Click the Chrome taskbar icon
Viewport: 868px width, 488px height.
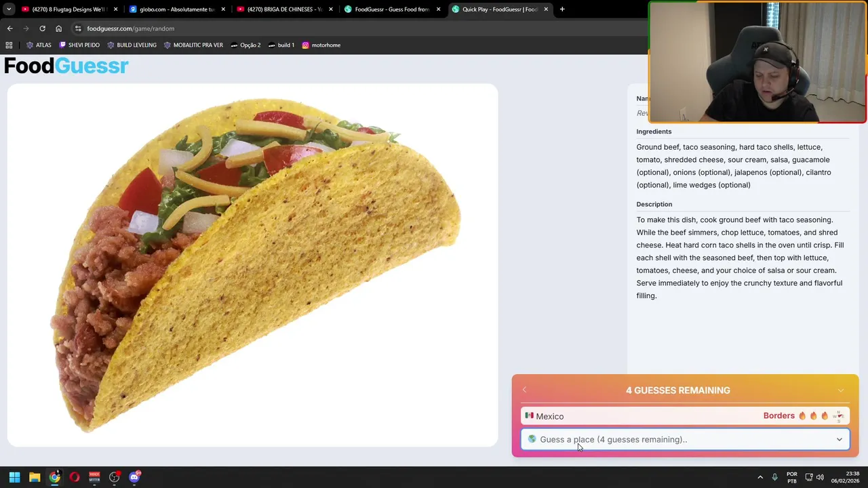click(x=54, y=477)
